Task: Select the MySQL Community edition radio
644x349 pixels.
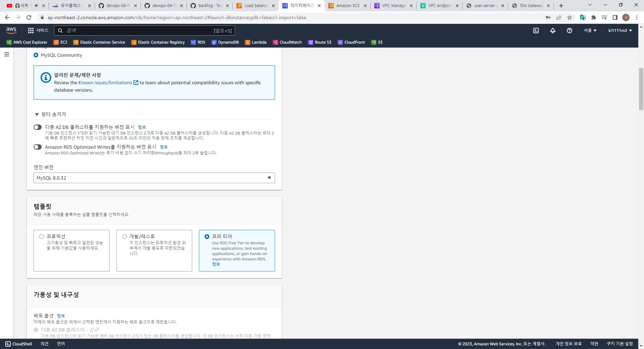Action: pyautogui.click(x=36, y=55)
